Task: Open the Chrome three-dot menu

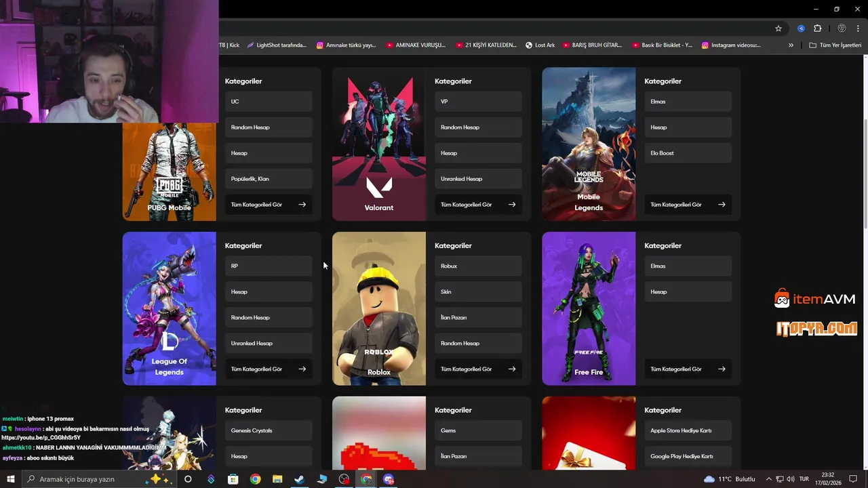Action: point(858,28)
